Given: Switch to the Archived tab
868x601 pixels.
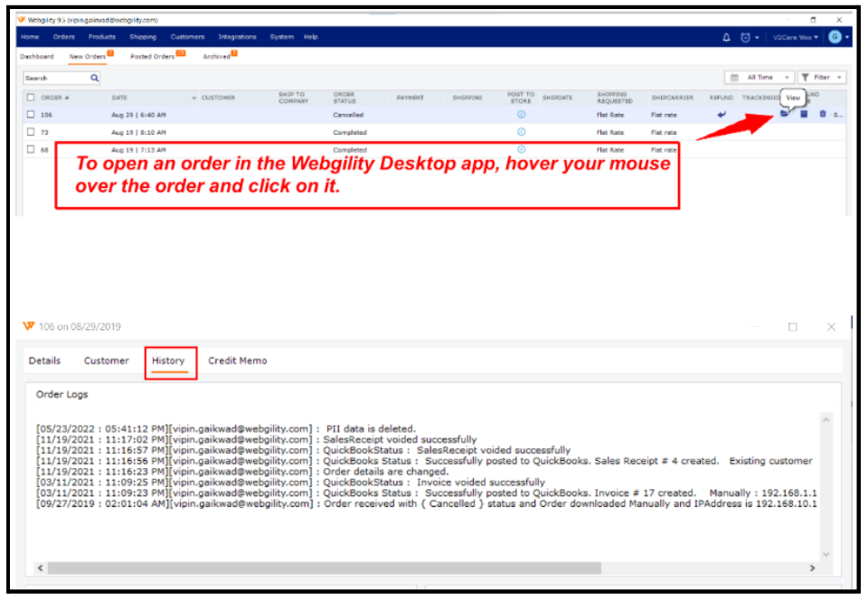Looking at the screenshot, I should (216, 56).
